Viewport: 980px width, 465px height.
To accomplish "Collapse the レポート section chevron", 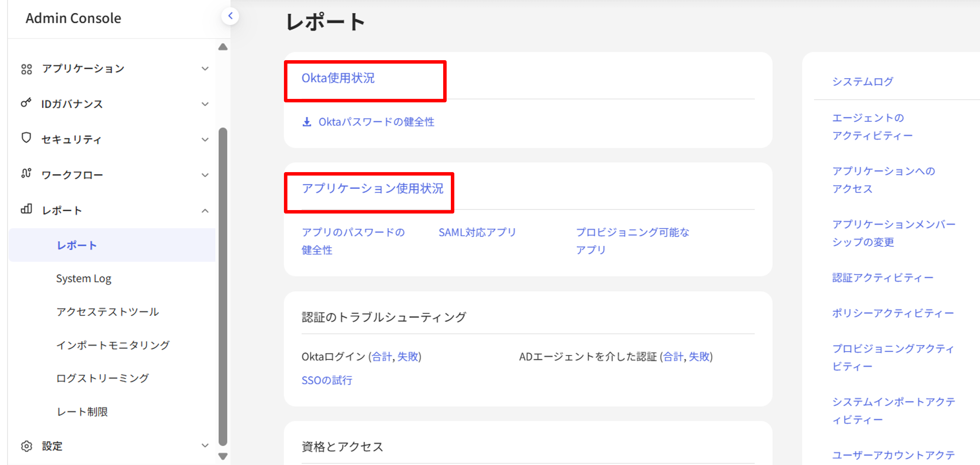I will 205,211.
